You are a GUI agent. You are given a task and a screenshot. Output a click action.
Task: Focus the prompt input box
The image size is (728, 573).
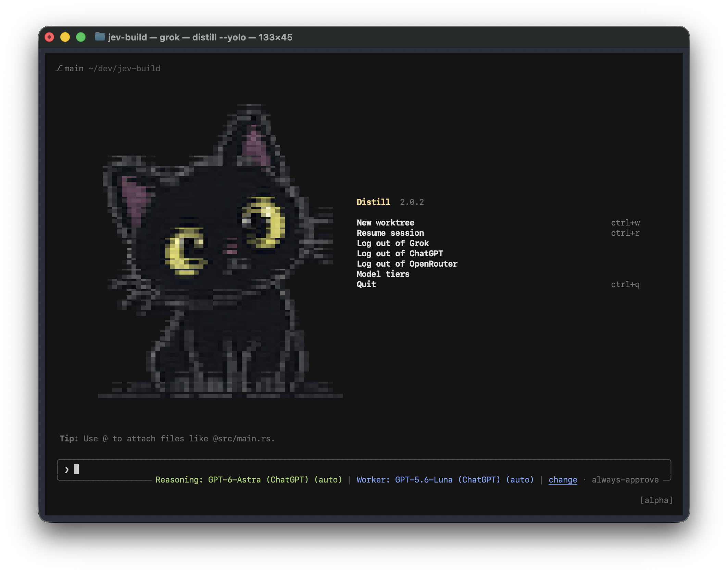pyautogui.click(x=364, y=469)
